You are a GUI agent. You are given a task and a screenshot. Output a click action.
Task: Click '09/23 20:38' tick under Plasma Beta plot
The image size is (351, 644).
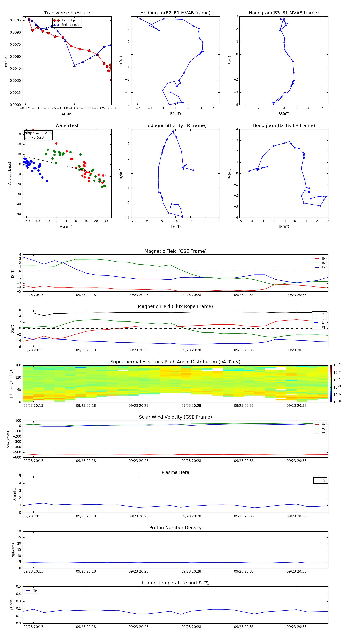[x=296, y=516]
